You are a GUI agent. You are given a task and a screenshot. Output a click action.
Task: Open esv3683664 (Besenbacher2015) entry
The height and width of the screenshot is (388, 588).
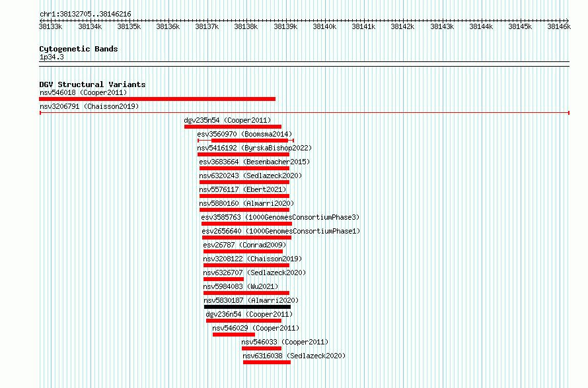click(x=254, y=162)
